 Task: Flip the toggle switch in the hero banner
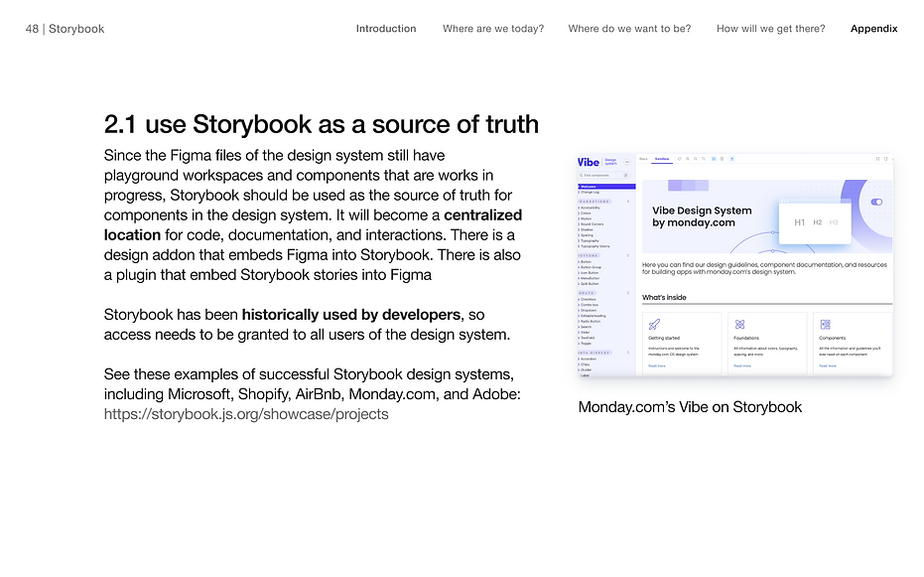tap(877, 202)
